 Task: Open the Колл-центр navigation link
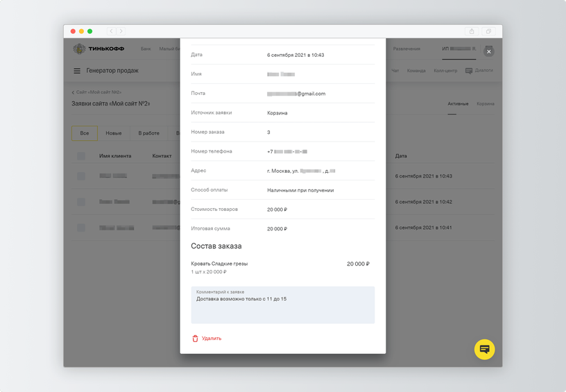click(x=445, y=71)
